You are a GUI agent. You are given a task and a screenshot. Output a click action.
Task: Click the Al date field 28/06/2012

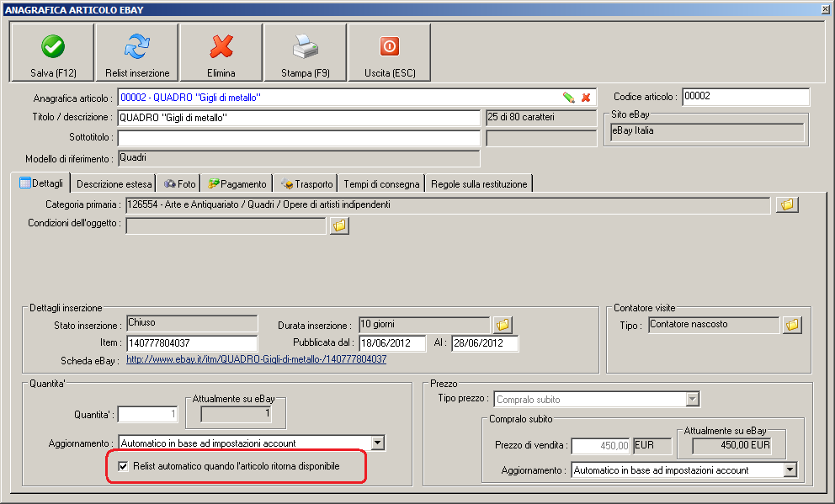coord(485,343)
